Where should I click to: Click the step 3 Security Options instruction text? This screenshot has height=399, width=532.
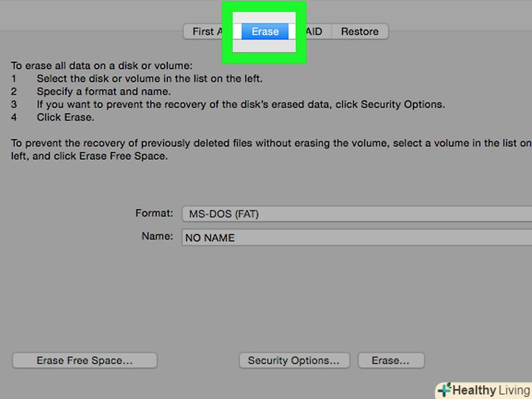pos(240,104)
